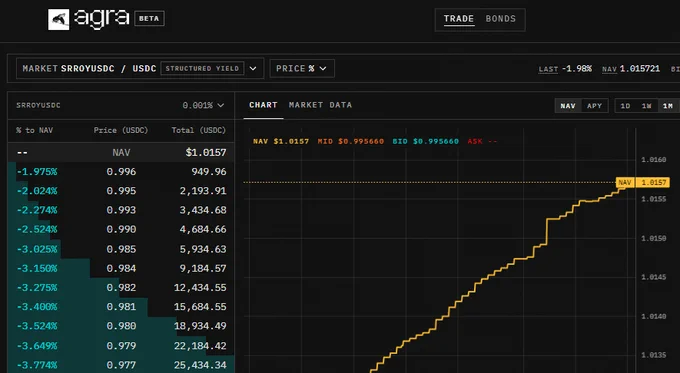Click the BETA badge next to logo

click(x=149, y=19)
